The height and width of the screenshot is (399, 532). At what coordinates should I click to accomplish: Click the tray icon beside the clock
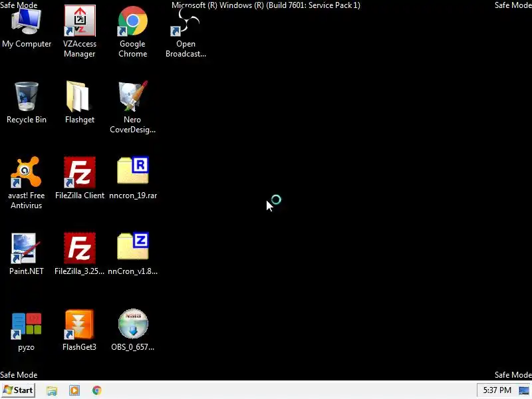pyautogui.click(x=524, y=390)
